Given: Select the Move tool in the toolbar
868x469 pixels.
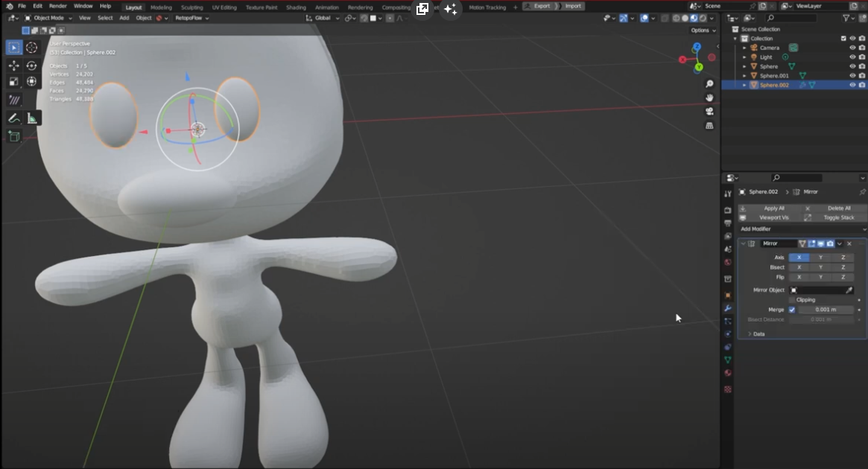Looking at the screenshot, I should coord(13,66).
